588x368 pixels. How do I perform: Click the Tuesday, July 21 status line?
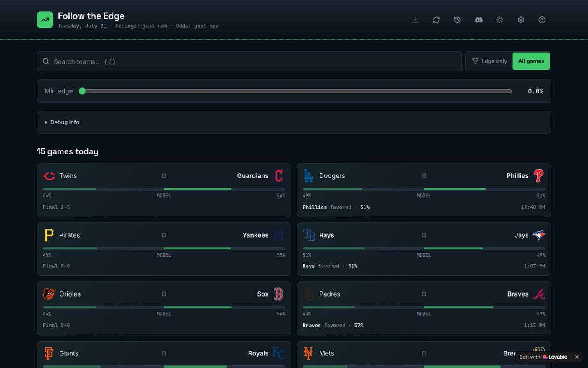coord(138,26)
